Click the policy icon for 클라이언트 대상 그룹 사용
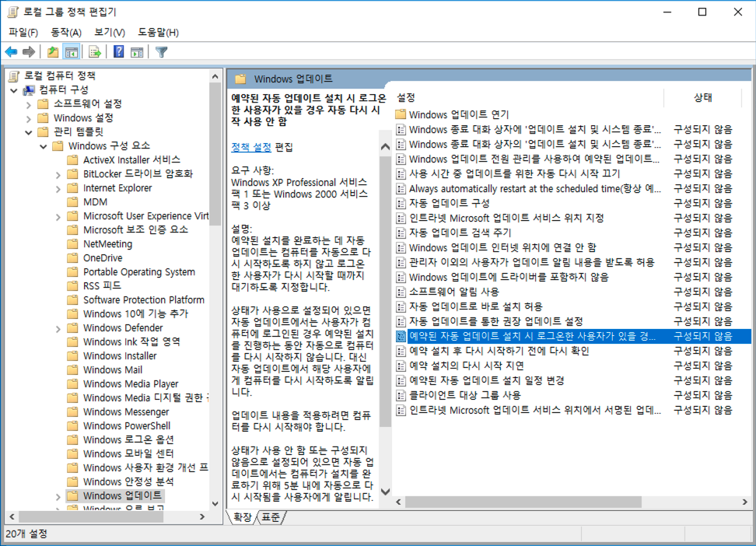 coord(401,396)
